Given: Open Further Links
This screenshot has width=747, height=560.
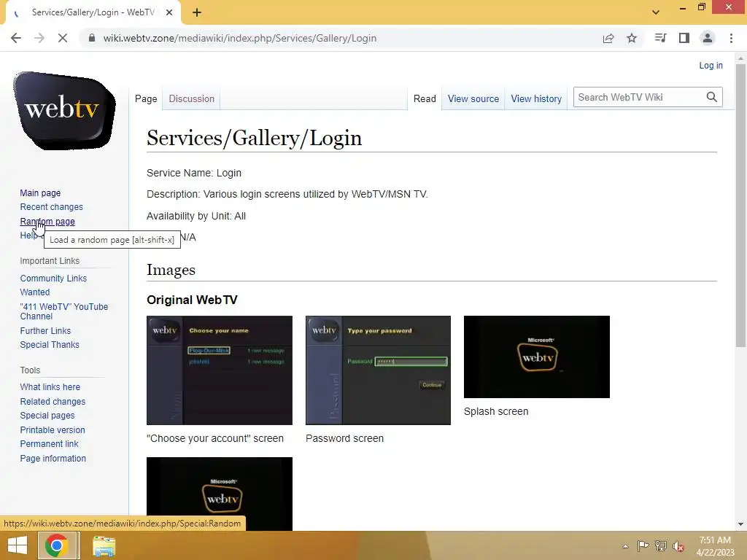Looking at the screenshot, I should (45, 330).
